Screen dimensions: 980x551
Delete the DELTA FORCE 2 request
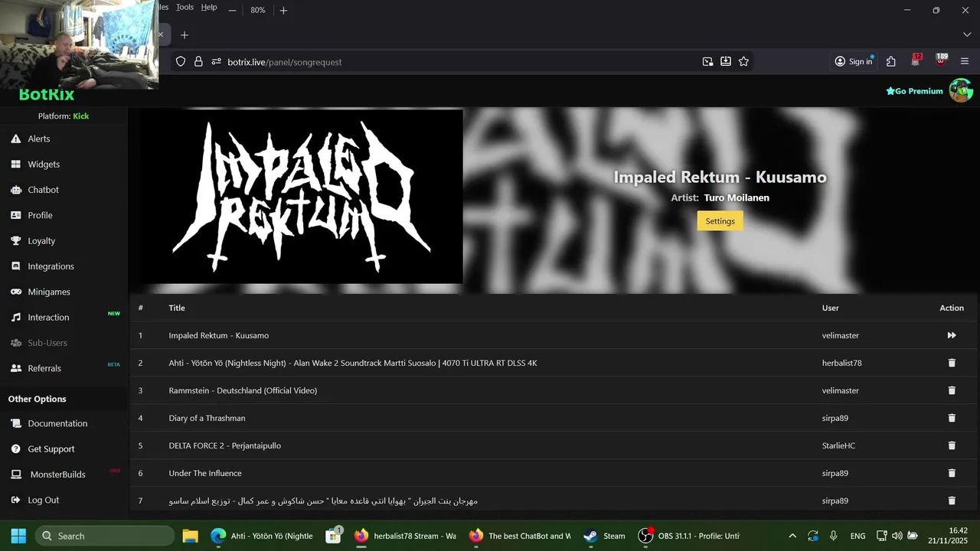click(952, 445)
